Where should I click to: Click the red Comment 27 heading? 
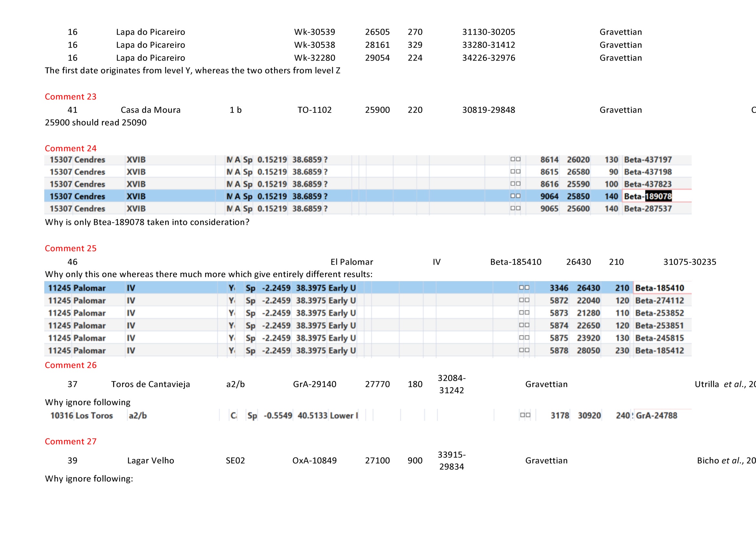click(x=70, y=441)
